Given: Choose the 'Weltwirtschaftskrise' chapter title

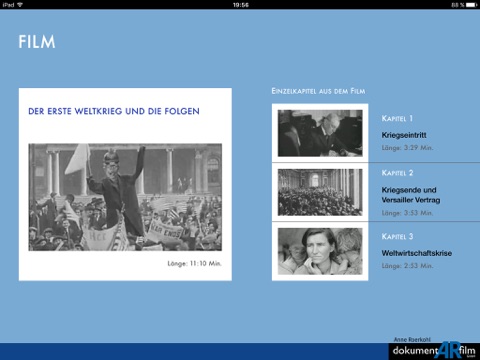Looking at the screenshot, I should coord(417,253).
